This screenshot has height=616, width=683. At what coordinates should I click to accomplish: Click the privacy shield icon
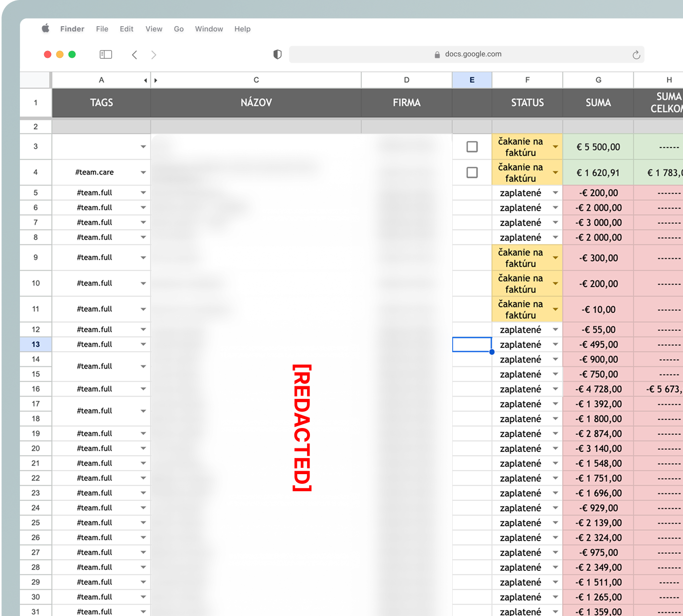[x=277, y=54]
